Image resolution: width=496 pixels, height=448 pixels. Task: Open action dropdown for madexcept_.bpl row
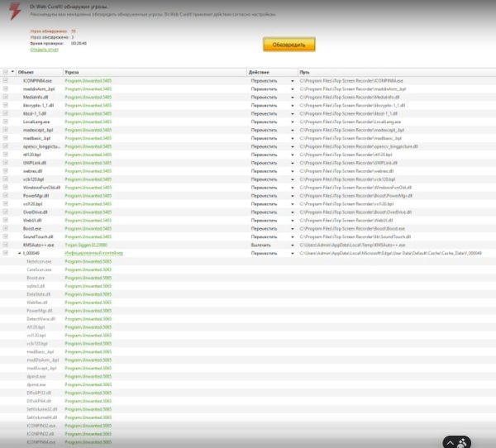(293, 131)
